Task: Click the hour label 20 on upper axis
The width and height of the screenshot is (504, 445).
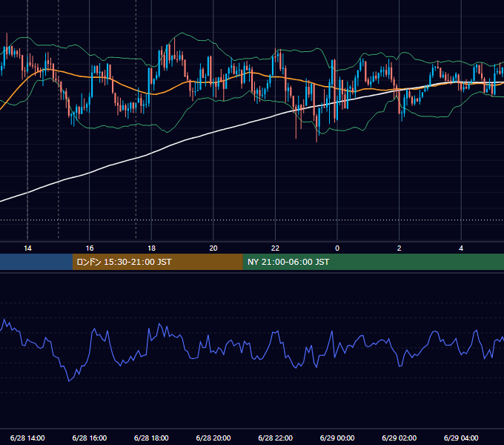Action: [213, 248]
